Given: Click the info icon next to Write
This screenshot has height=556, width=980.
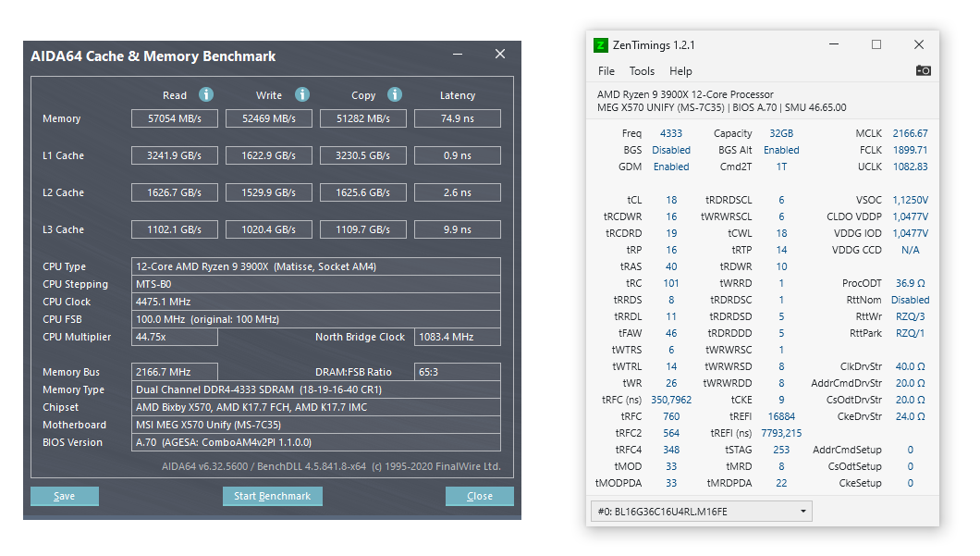Looking at the screenshot, I should click(302, 94).
